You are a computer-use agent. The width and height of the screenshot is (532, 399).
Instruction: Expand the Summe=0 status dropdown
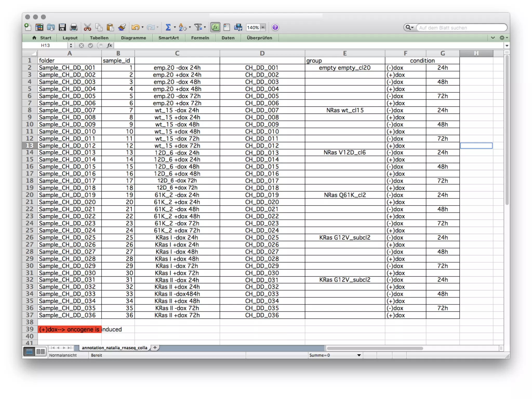click(359, 355)
